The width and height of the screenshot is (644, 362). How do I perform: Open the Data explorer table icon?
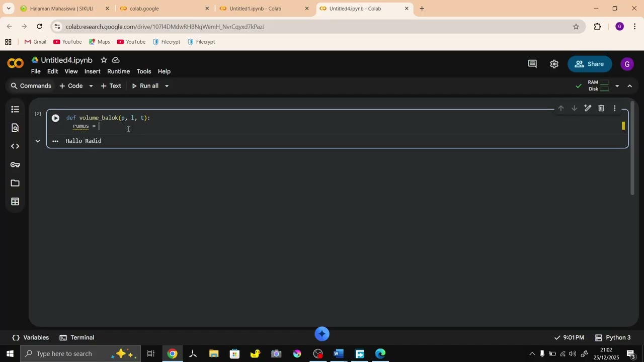[x=15, y=202]
